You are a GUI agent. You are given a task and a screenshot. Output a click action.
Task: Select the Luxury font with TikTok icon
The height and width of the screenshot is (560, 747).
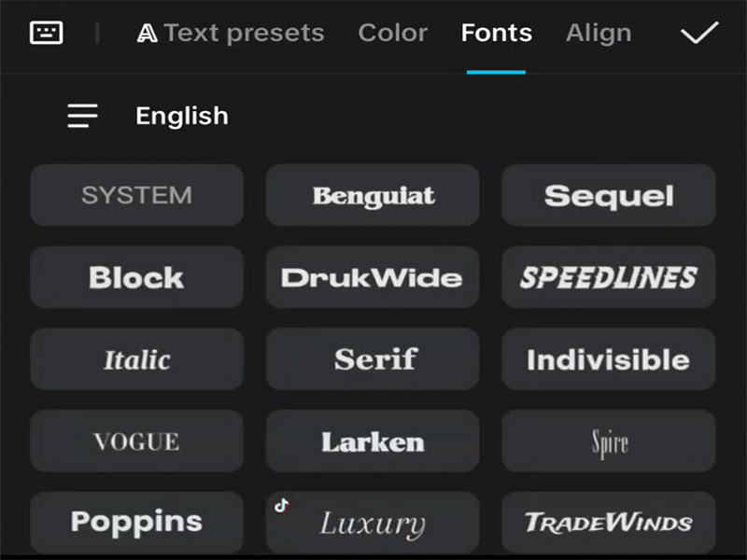pyautogui.click(x=372, y=521)
